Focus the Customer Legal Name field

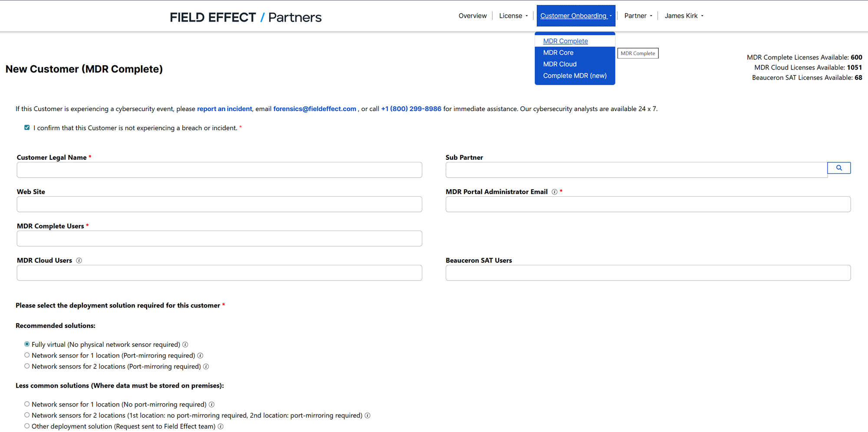tap(219, 170)
